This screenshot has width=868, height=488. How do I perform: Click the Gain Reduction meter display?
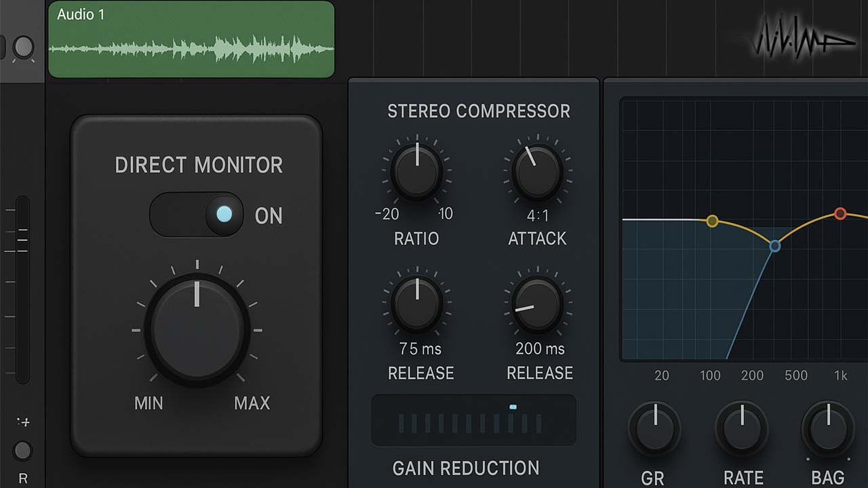tap(473, 420)
